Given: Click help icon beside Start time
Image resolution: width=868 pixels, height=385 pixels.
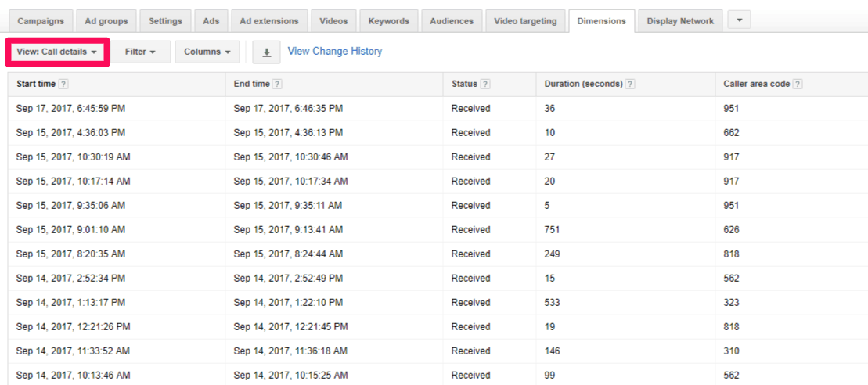Looking at the screenshot, I should [63, 85].
